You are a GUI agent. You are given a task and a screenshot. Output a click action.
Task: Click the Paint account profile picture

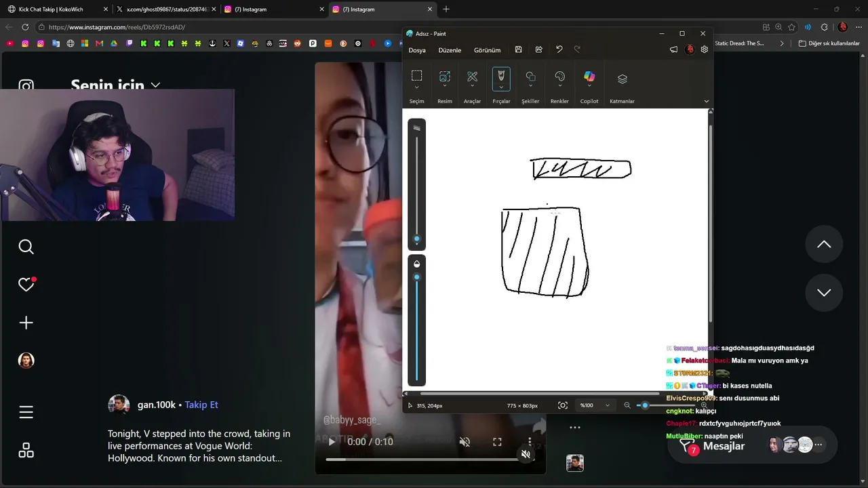click(690, 49)
